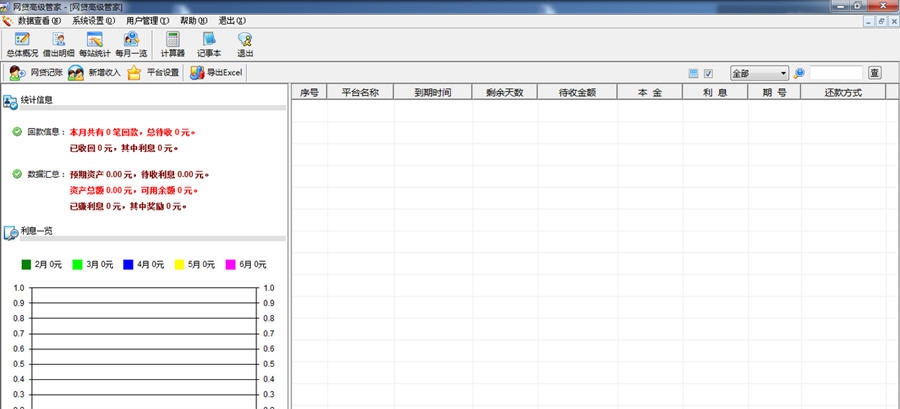Image resolution: width=900 pixels, height=409 pixels.
Task: Click the 6月 magenta legend swatch
Action: pos(230,264)
